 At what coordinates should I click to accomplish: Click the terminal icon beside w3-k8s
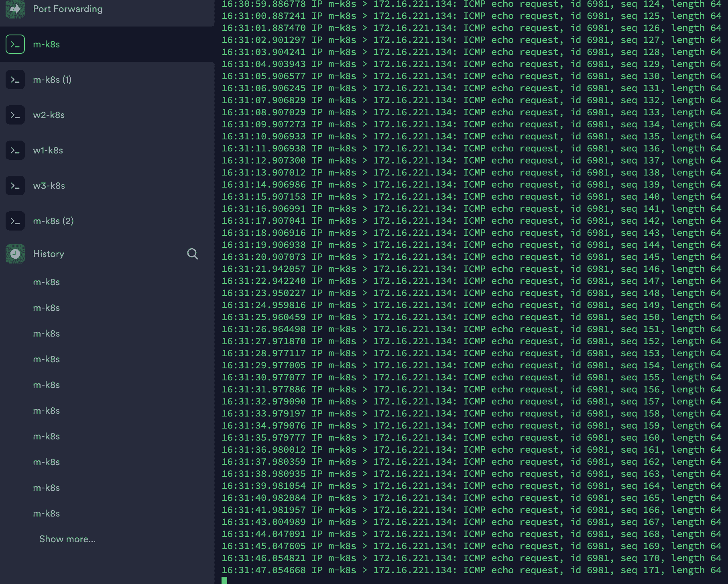[15, 186]
